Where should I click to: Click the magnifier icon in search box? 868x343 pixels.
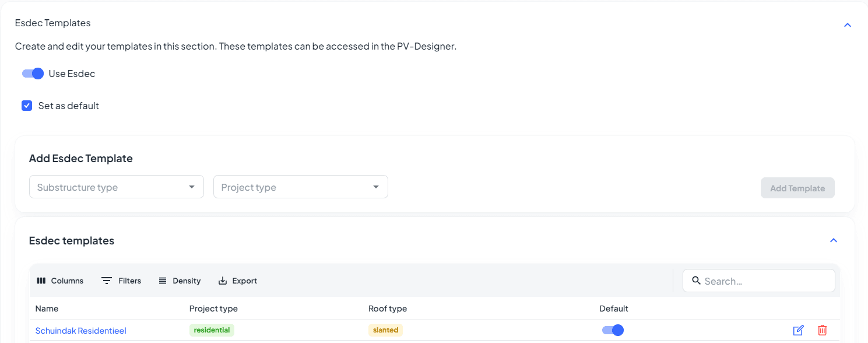(x=696, y=281)
